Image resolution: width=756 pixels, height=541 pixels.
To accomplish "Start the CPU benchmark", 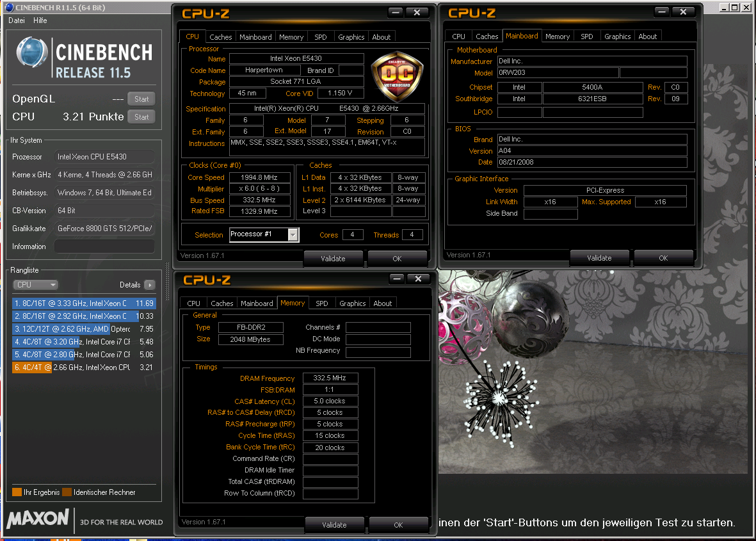I will coord(141,117).
